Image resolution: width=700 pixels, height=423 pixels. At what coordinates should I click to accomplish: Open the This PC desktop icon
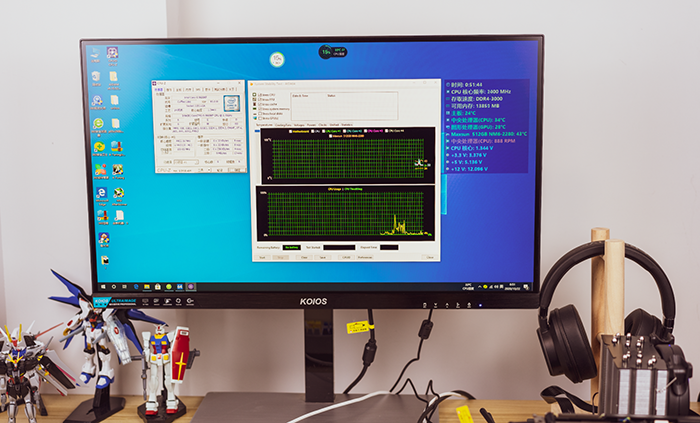96,54
